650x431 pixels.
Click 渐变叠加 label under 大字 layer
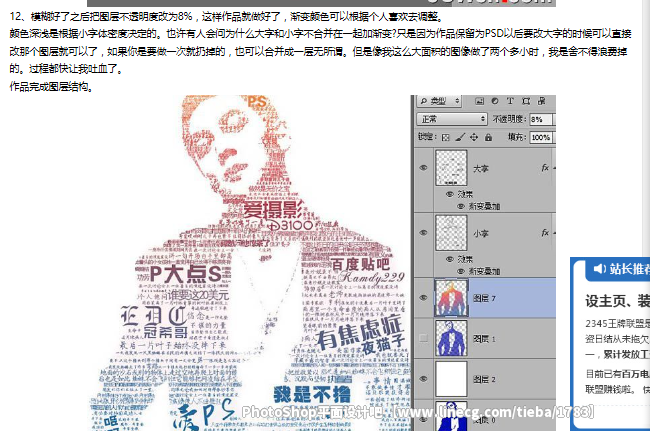click(x=484, y=206)
